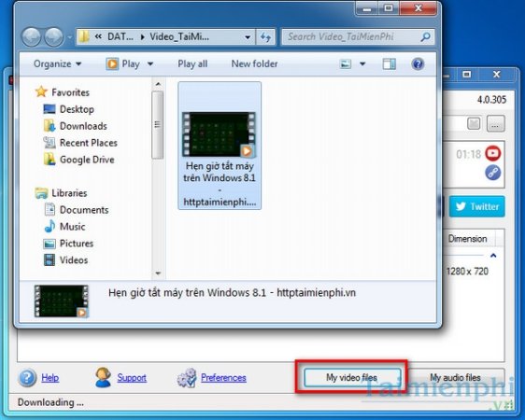Open Pictures library
The width and height of the screenshot is (525, 420).
pos(77,244)
